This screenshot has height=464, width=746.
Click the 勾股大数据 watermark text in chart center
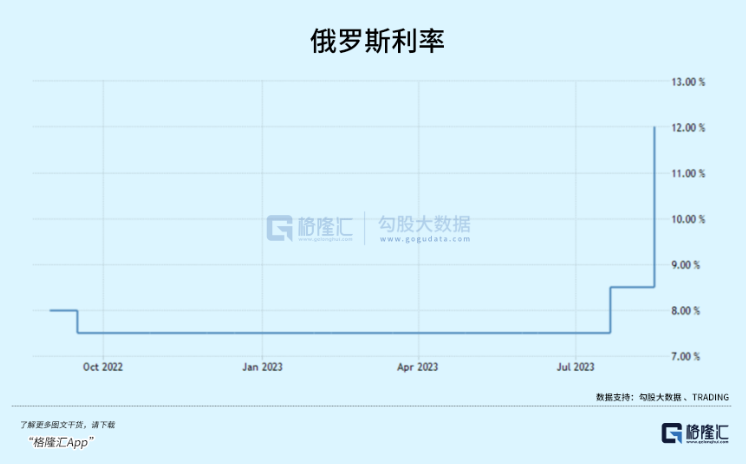point(423,227)
